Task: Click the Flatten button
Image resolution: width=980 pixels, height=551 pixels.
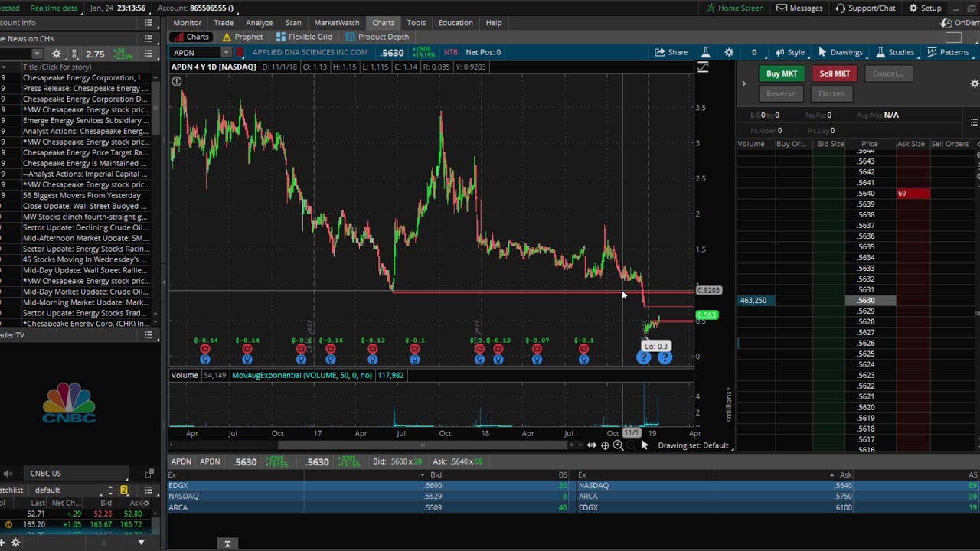Action: pos(831,93)
